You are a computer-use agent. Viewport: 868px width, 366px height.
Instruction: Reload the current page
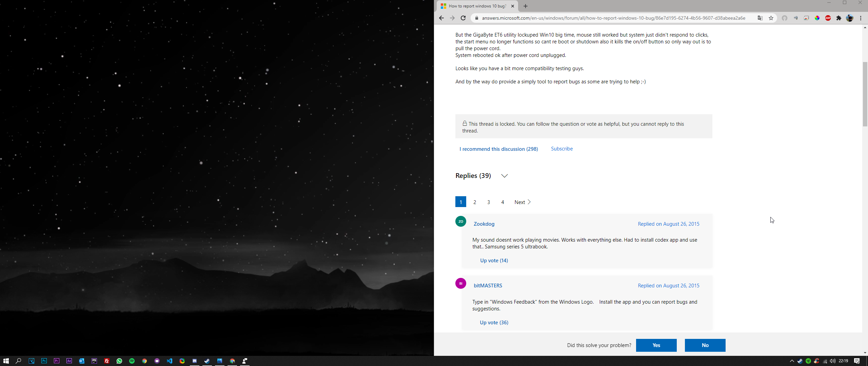(x=463, y=18)
